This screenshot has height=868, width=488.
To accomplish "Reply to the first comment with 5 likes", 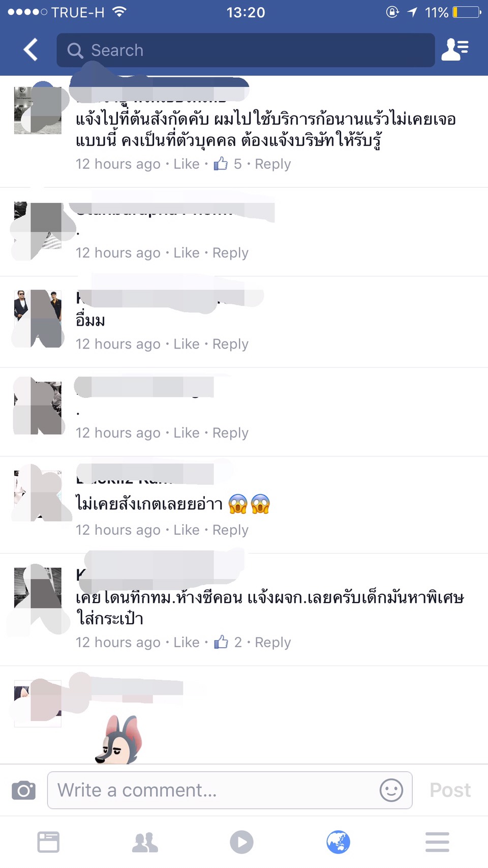I will 272,164.
